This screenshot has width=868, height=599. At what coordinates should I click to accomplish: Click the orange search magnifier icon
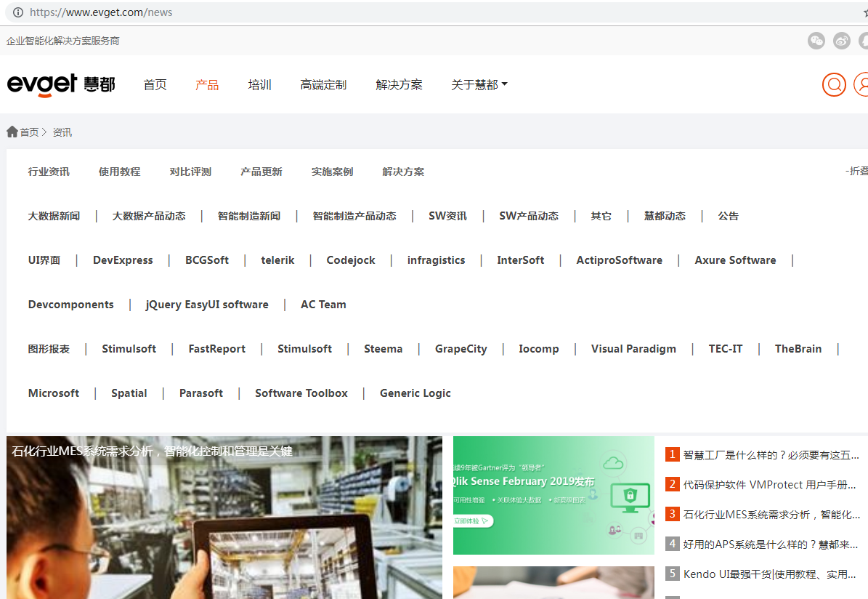point(834,85)
